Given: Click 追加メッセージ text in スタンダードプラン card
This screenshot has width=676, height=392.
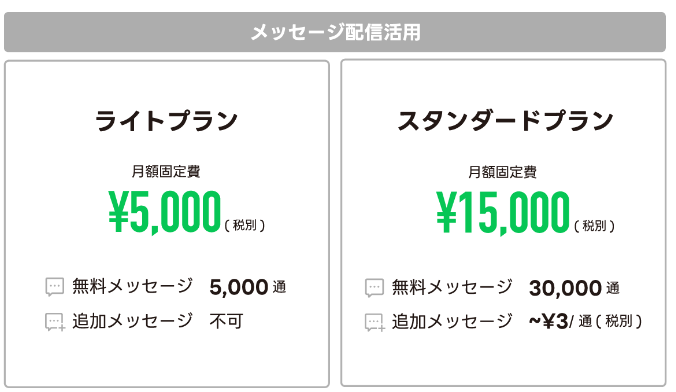Looking at the screenshot, I should 452,322.
